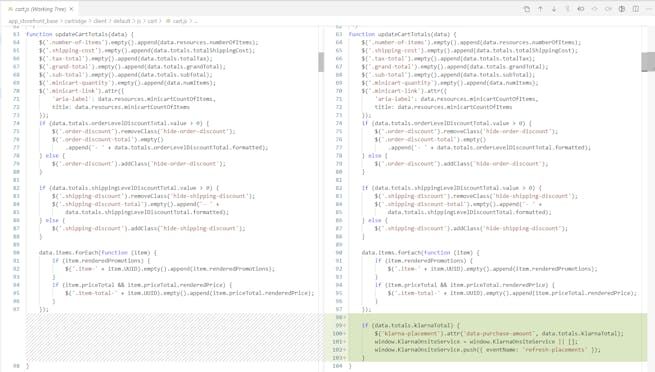Click the '.grand-total' line in the left pane
655x372 pixels.
pos(132,66)
